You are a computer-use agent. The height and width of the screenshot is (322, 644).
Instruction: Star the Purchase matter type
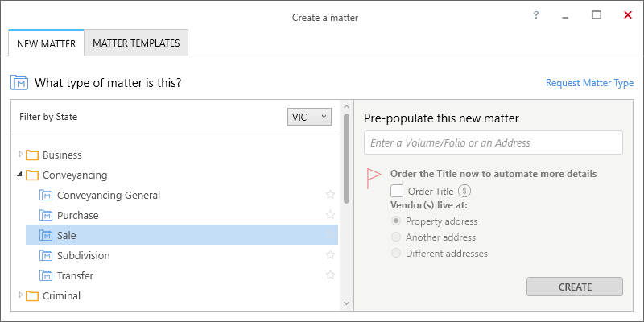(330, 215)
